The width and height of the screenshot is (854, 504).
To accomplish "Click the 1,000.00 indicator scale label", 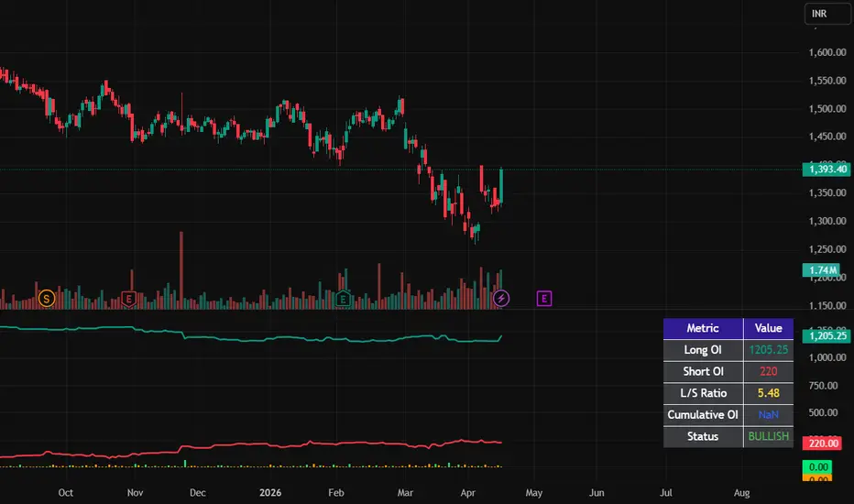I will (827, 357).
